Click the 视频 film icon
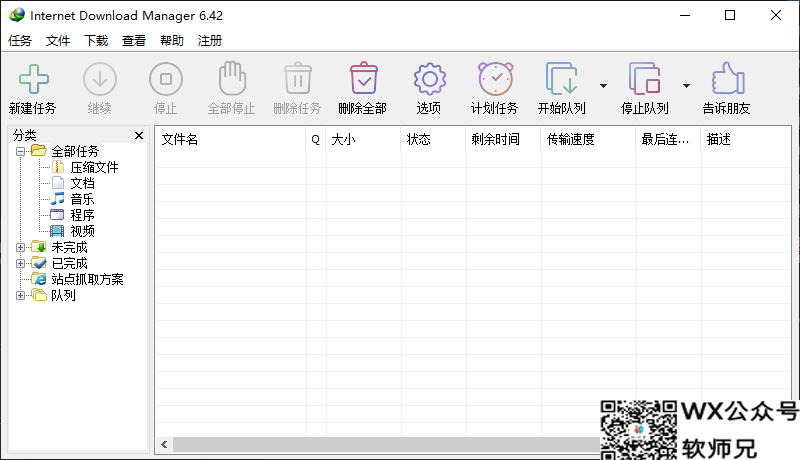Image resolution: width=800 pixels, height=460 pixels. (57, 231)
